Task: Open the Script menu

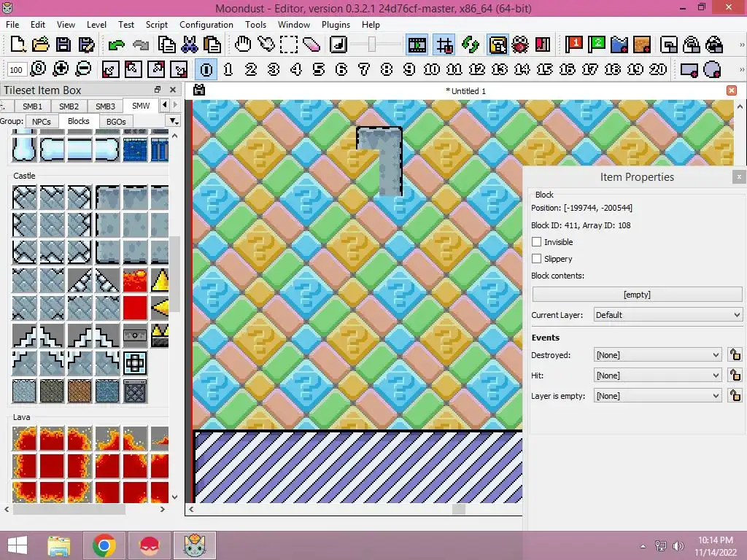Action: (156, 24)
